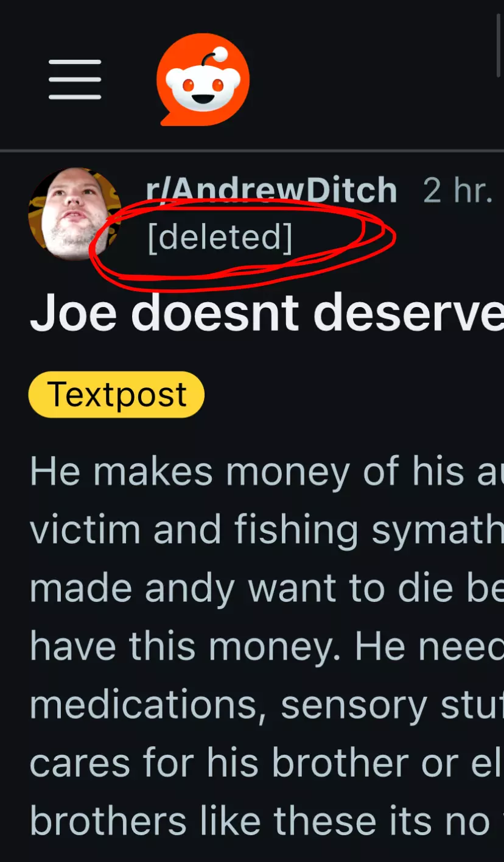Click the line starting 'He makes money'
Screen dimensions: 504x862
click(267, 472)
